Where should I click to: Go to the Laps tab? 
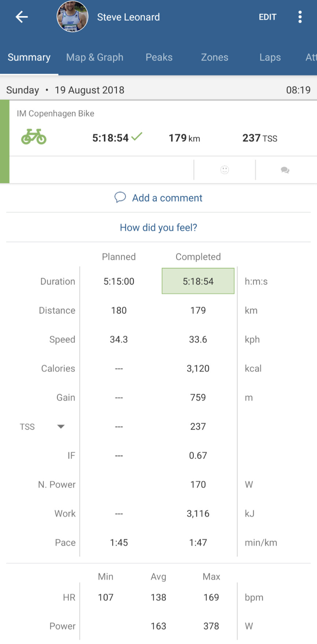click(x=270, y=58)
